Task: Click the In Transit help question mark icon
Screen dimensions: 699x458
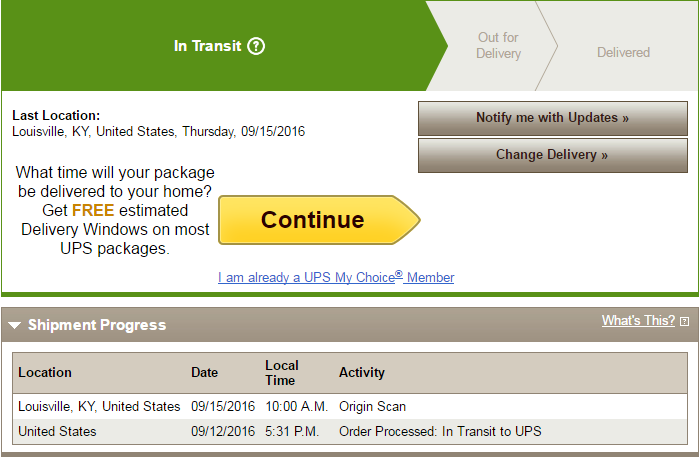Action: click(x=256, y=46)
